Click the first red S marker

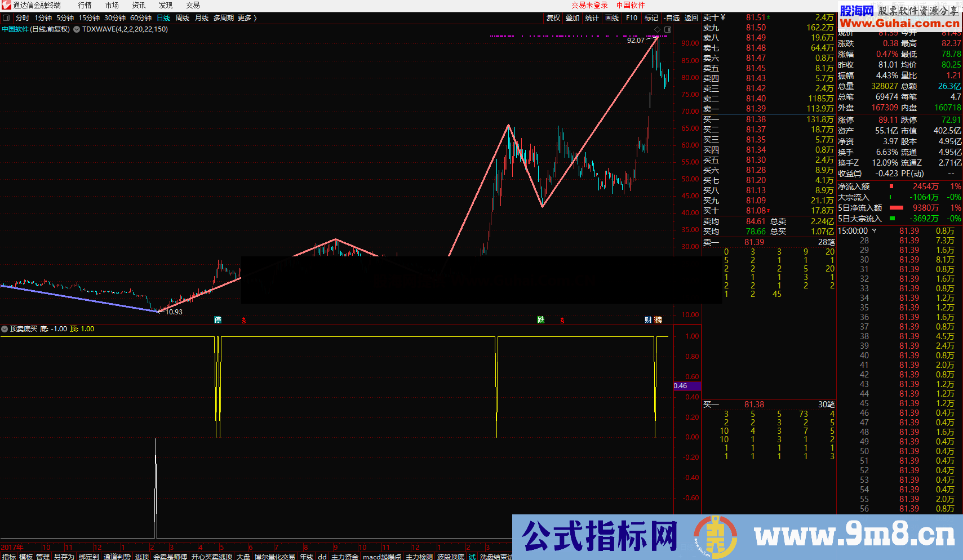coord(244,321)
